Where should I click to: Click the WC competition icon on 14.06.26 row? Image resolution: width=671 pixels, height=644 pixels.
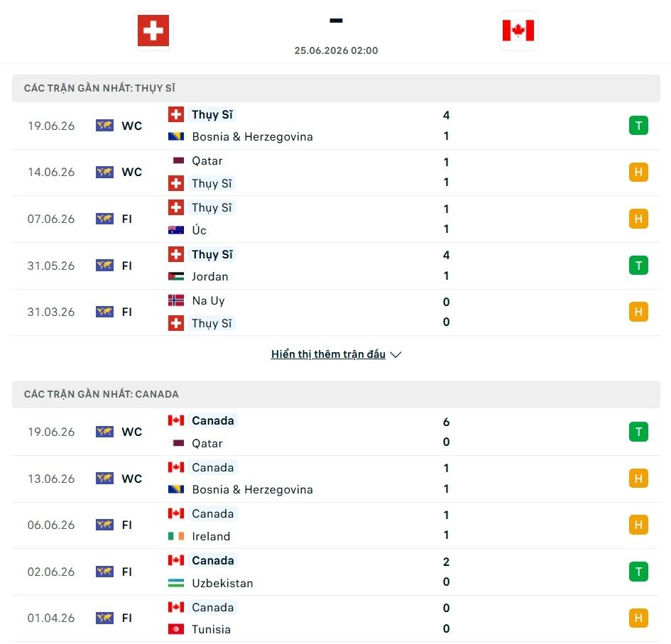coord(104,172)
